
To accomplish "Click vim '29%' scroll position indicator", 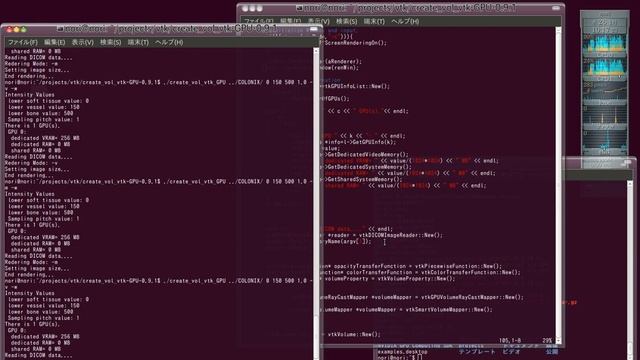I will [x=547, y=340].
